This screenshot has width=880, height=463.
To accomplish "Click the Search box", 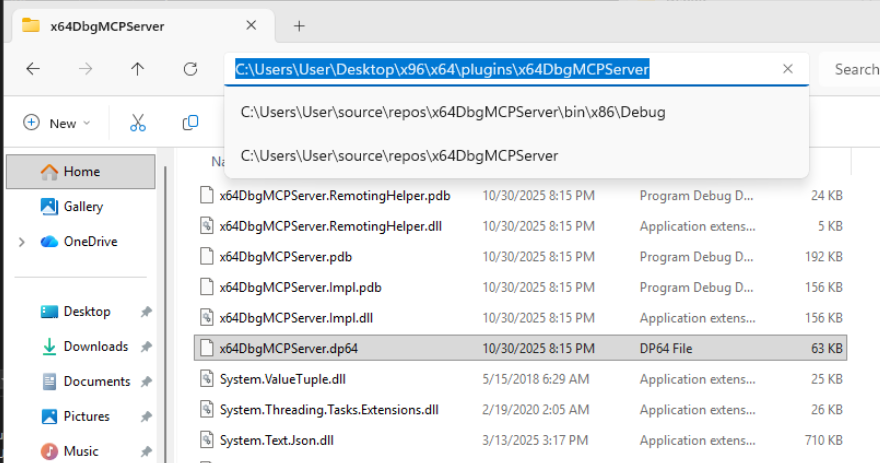I will pos(850,69).
